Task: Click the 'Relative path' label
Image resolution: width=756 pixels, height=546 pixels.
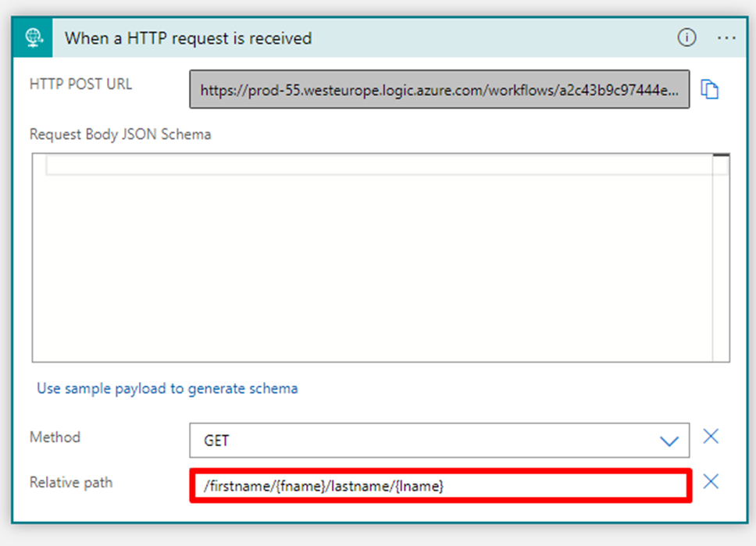Action: coord(71,483)
